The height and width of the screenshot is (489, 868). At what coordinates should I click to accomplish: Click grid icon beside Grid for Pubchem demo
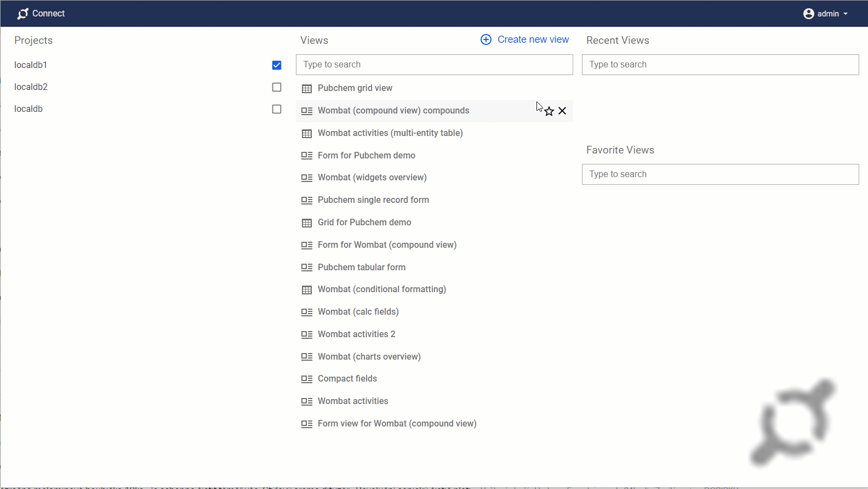coord(307,223)
